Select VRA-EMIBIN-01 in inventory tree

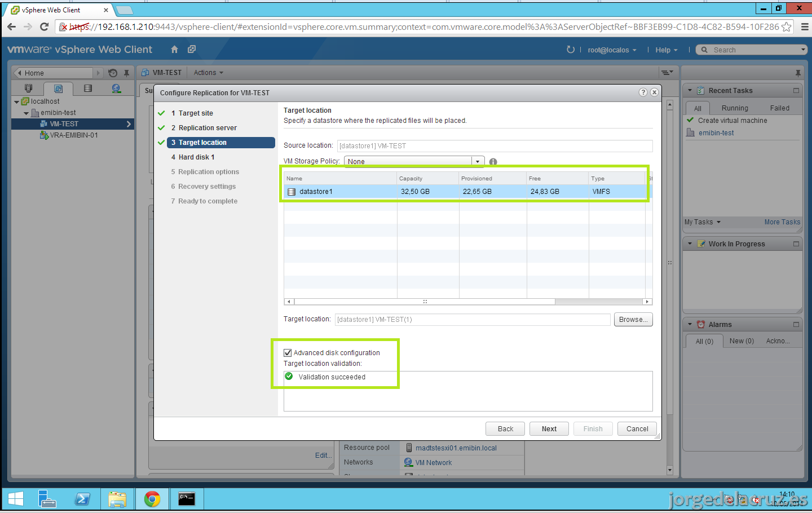click(74, 135)
